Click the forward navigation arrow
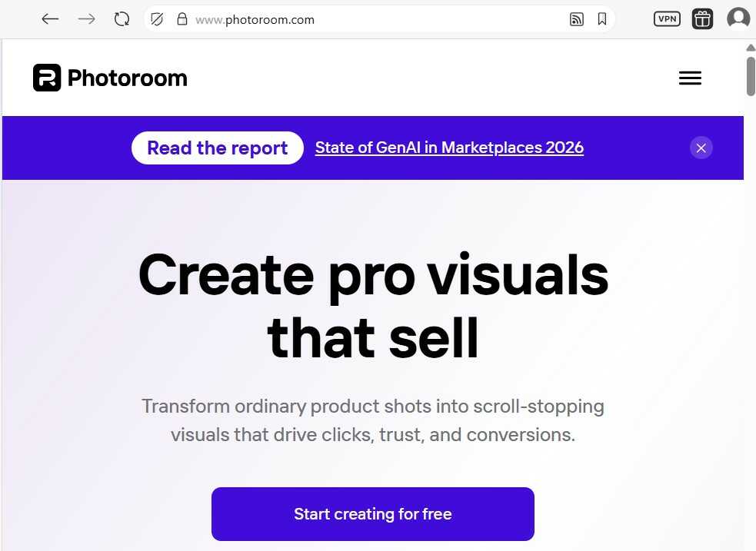 pos(86,19)
